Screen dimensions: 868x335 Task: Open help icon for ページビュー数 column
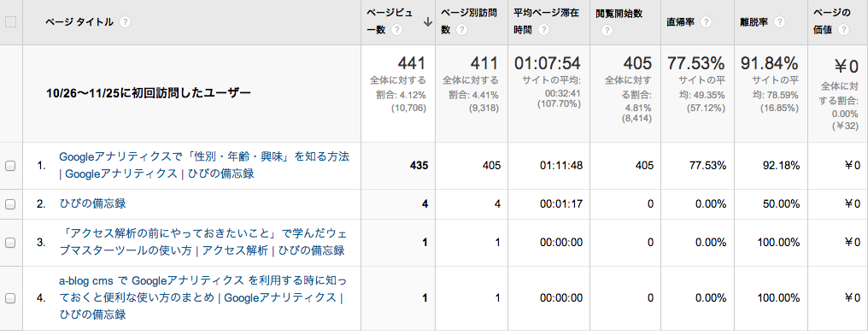(x=397, y=31)
